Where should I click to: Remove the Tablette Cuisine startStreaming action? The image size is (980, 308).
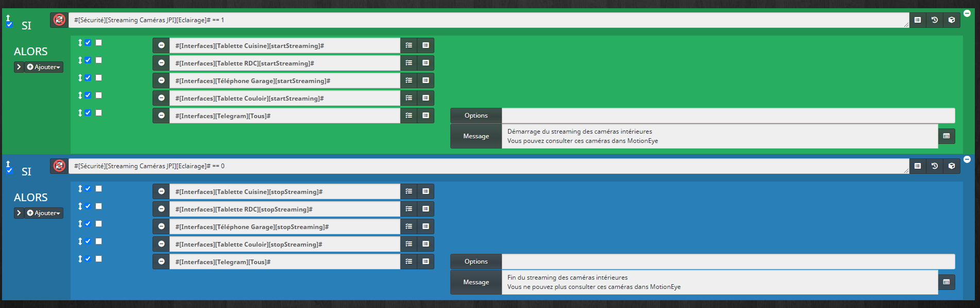point(161,45)
